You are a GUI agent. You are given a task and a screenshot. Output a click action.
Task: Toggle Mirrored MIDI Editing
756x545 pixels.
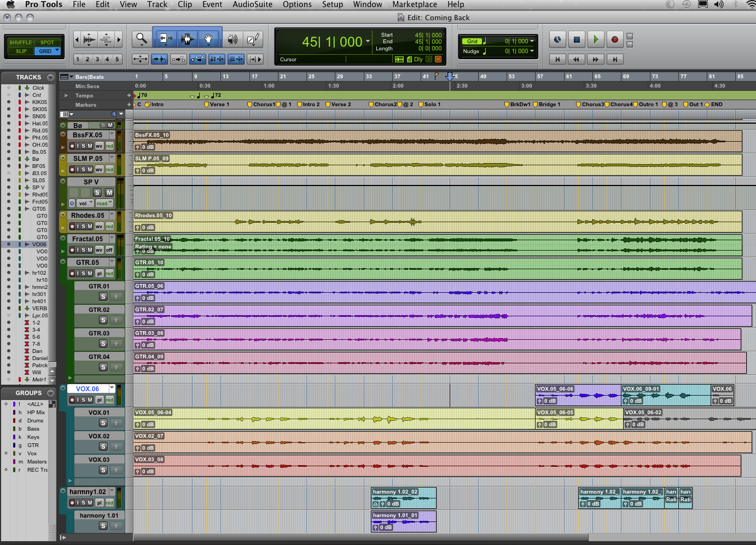click(178, 59)
